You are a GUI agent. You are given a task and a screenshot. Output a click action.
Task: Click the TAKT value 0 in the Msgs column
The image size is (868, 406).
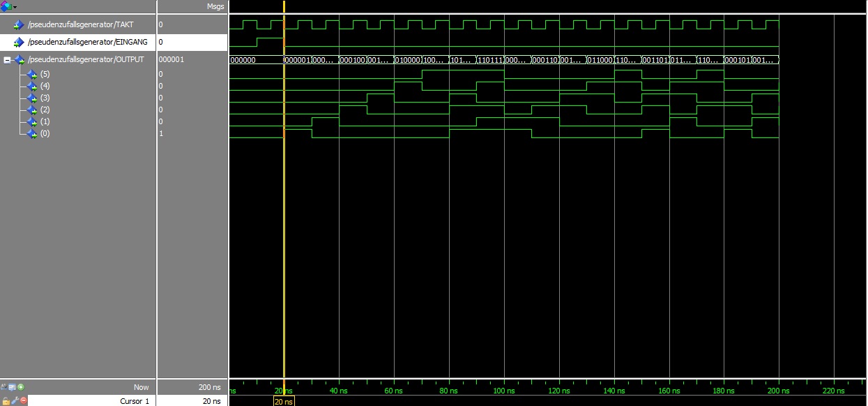[x=161, y=25]
